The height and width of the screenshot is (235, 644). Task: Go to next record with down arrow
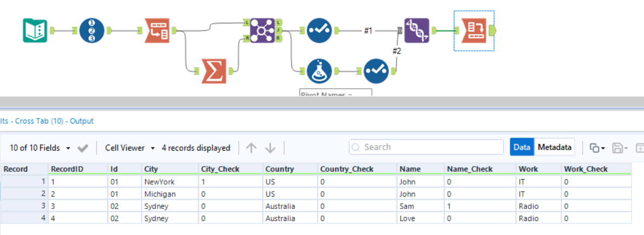(270, 148)
